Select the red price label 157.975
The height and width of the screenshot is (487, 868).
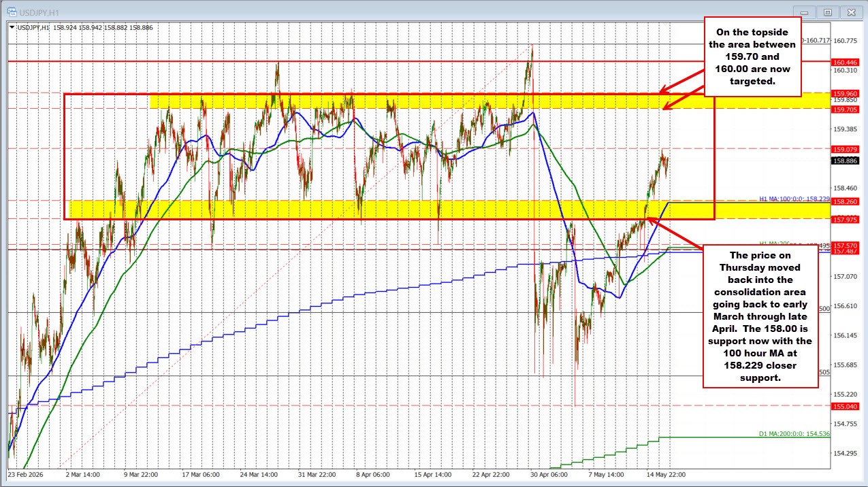click(x=844, y=218)
